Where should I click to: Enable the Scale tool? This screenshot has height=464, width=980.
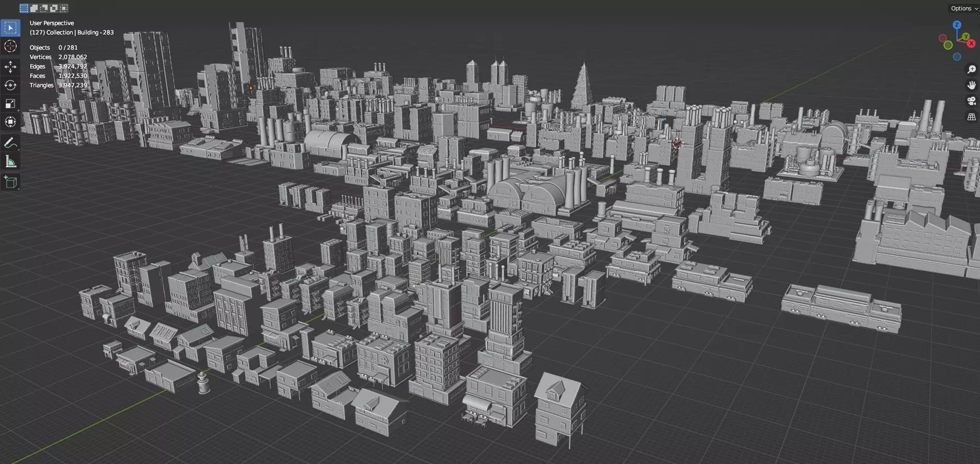point(10,103)
